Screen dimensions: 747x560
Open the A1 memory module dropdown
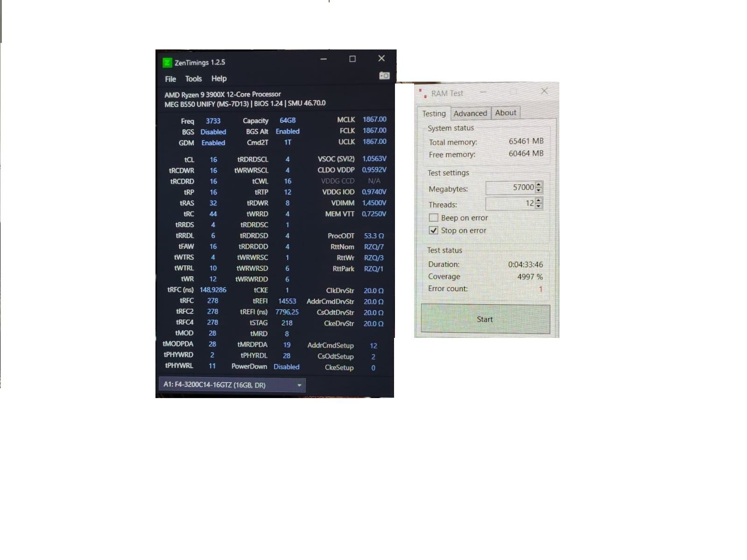pos(232,385)
